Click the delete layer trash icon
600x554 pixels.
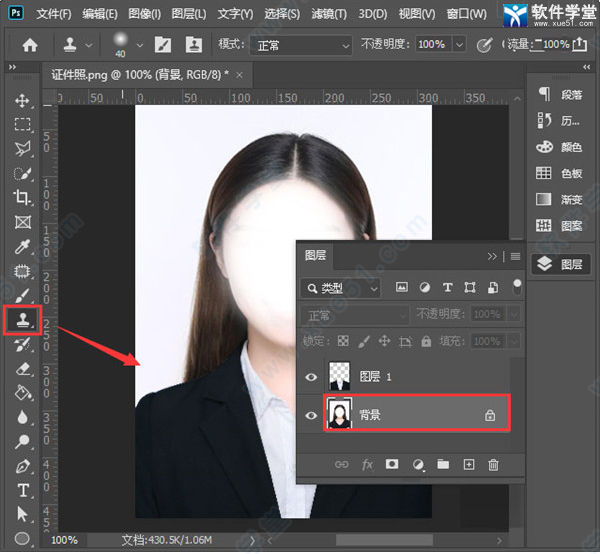pyautogui.click(x=493, y=464)
